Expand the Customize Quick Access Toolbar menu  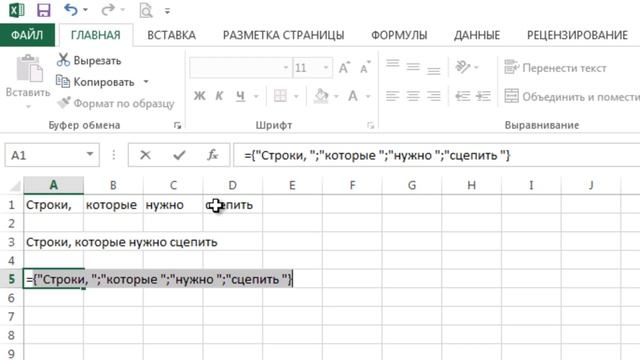[x=167, y=11]
